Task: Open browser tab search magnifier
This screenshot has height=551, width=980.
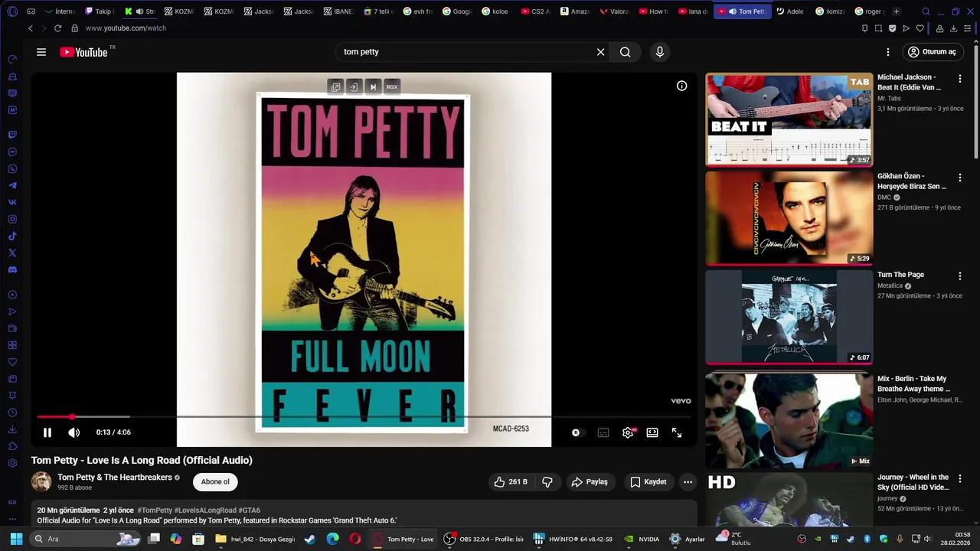Action: [x=926, y=11]
